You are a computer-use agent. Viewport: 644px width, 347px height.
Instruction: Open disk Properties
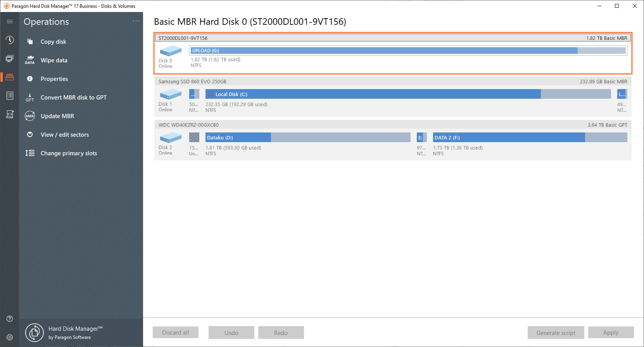[54, 79]
